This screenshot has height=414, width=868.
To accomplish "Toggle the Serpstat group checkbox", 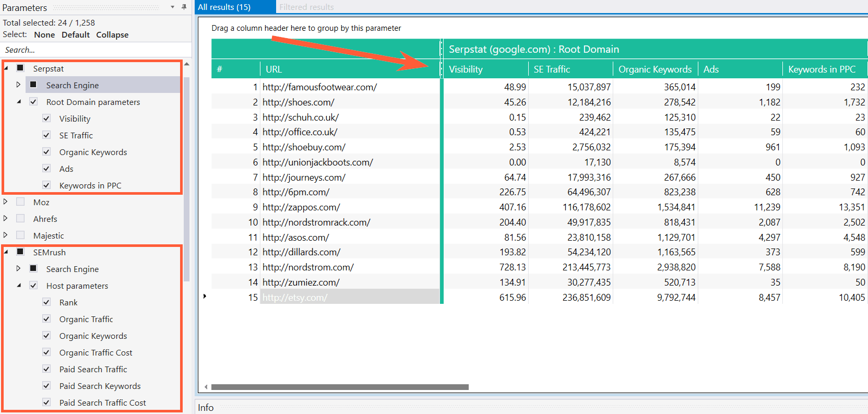I will point(20,68).
